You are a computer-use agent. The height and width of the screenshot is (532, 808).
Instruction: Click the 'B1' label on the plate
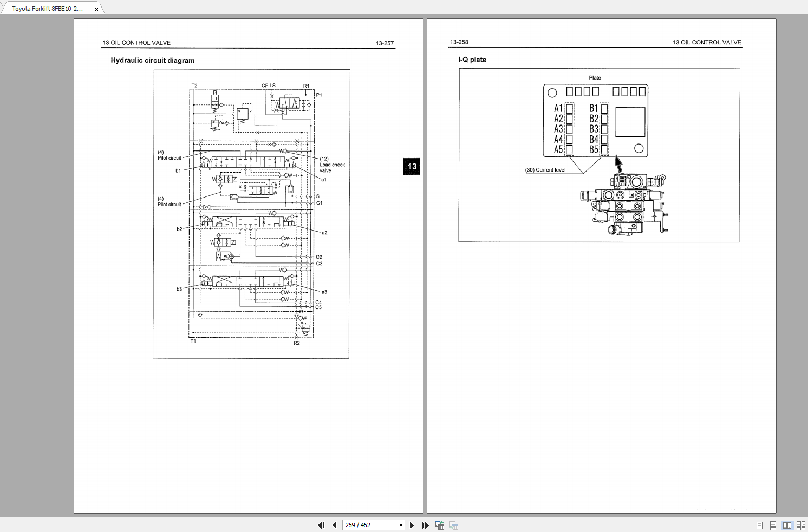(594, 109)
